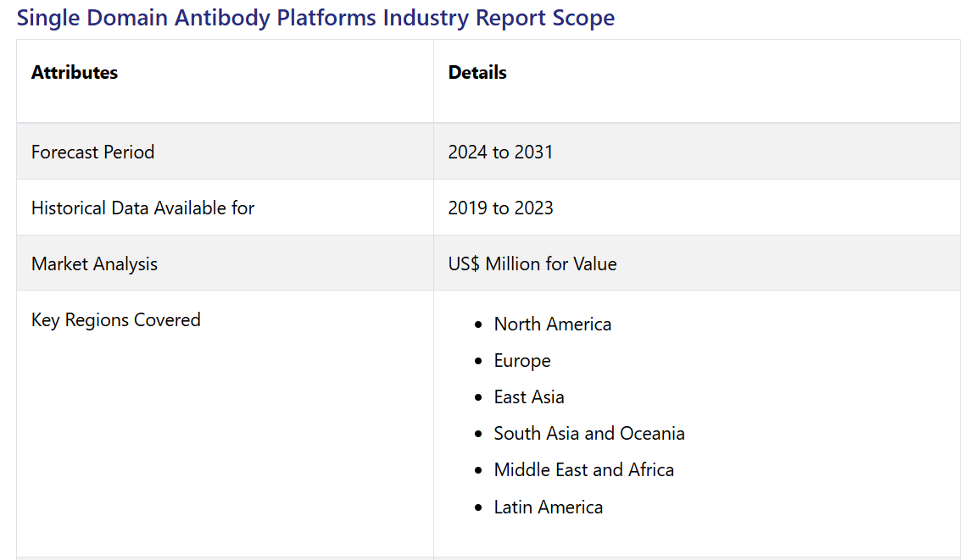This screenshot has height=560, width=970.
Task: Click the 2024 to 2031 value
Action: 500,152
